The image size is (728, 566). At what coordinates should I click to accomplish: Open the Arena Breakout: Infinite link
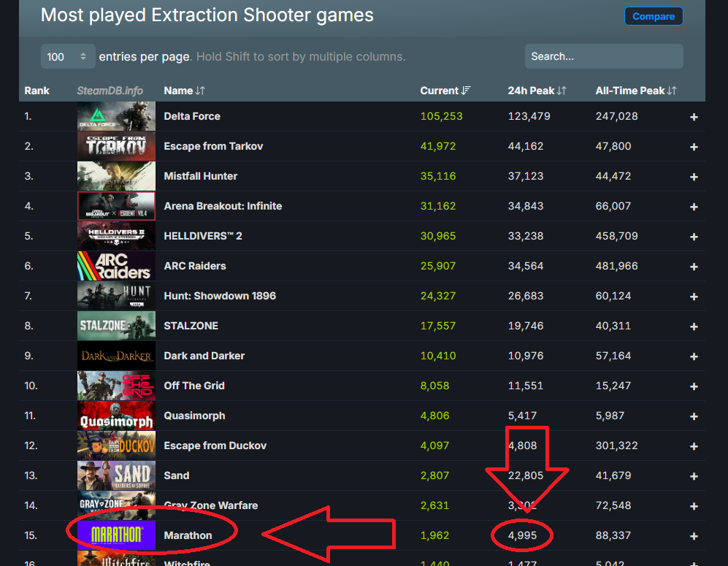(223, 206)
